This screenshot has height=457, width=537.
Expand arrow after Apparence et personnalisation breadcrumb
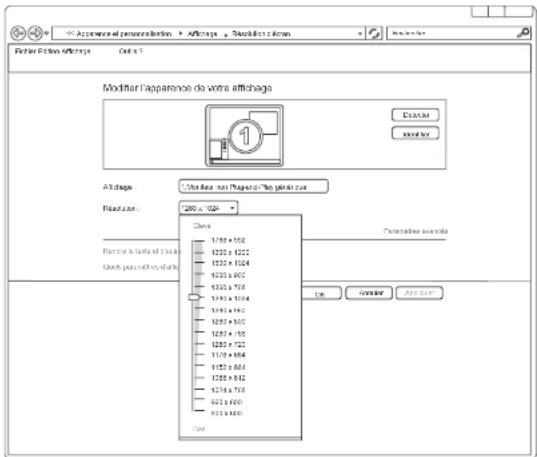180,34
